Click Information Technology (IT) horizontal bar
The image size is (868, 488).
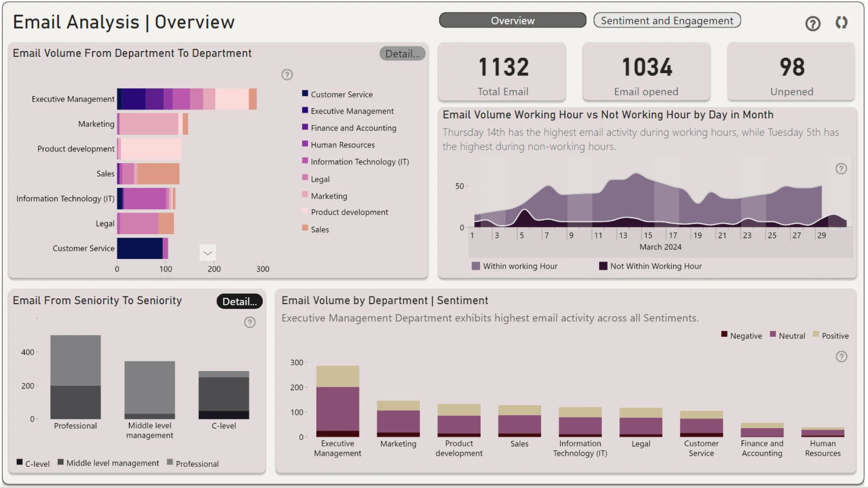(x=146, y=198)
